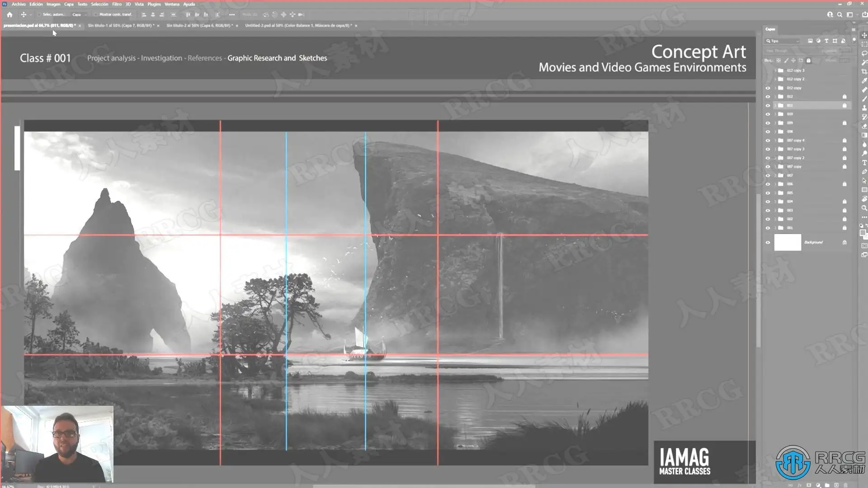Select the Eyedropper tool
Viewport: 868px width, 488px height.
864,81
